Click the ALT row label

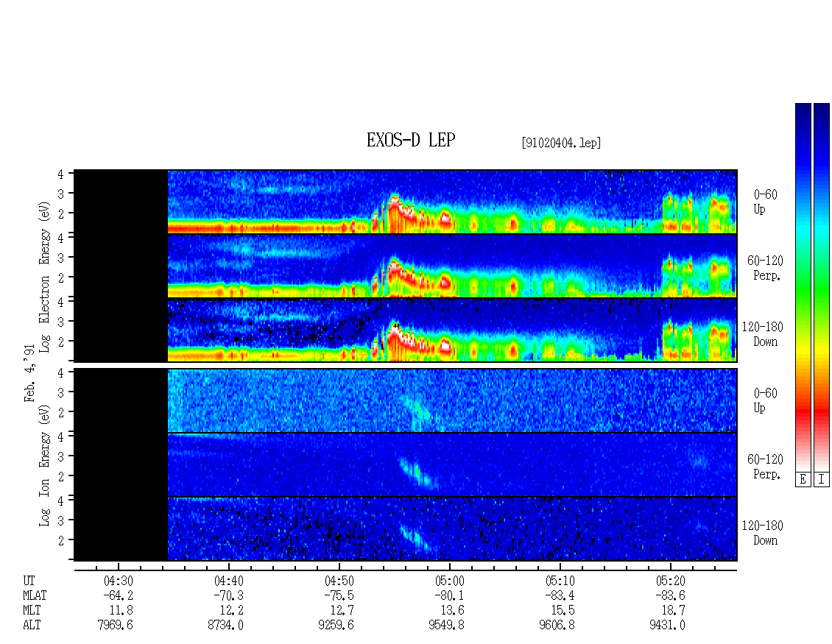pos(32,626)
